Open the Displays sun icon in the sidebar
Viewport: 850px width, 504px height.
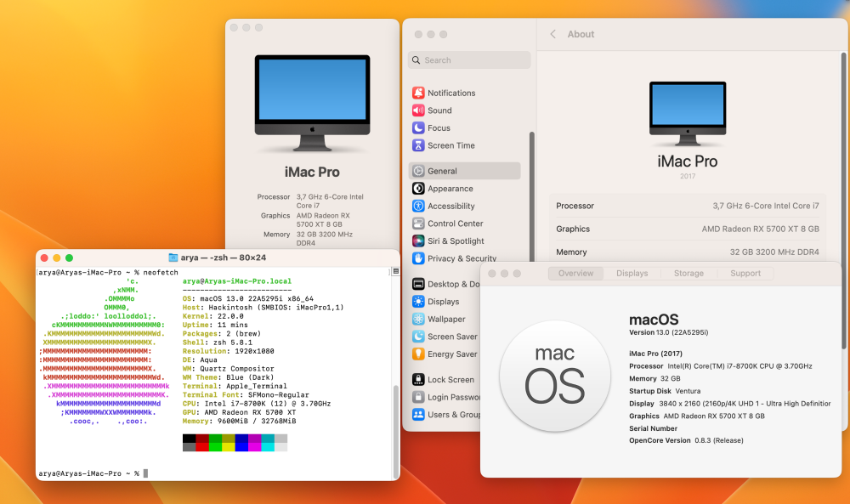pos(418,302)
